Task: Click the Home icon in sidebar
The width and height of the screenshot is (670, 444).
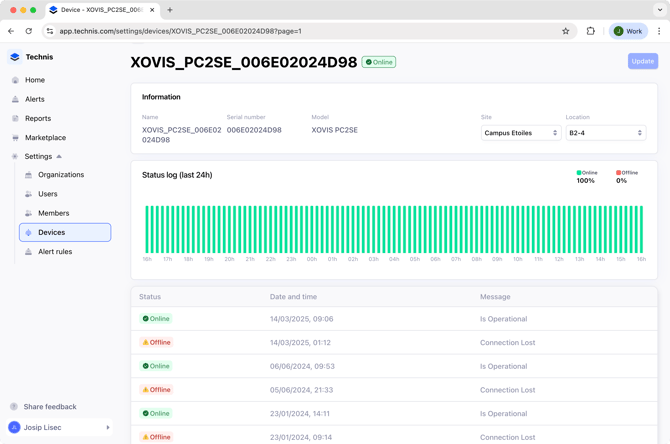Action: (15, 80)
